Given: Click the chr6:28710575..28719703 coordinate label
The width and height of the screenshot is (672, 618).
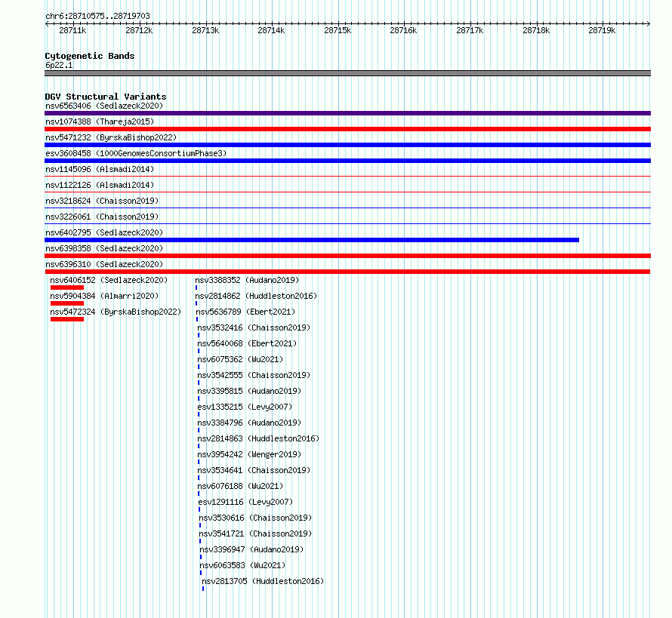Looking at the screenshot, I should coord(97,16).
